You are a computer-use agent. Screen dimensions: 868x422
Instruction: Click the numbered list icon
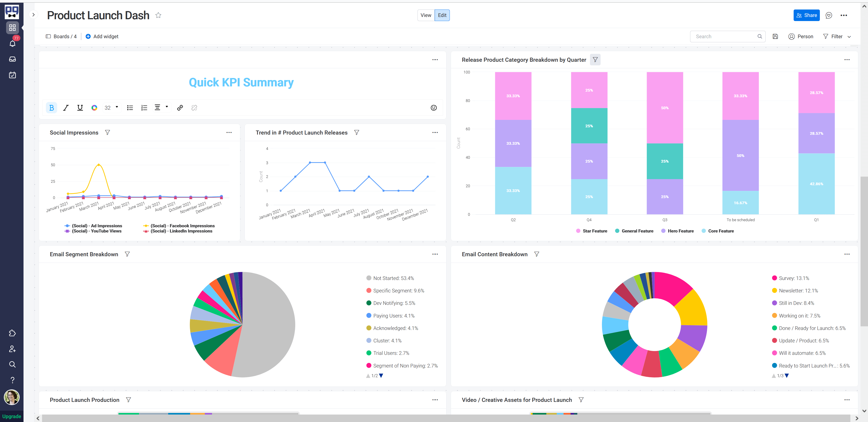click(x=144, y=107)
